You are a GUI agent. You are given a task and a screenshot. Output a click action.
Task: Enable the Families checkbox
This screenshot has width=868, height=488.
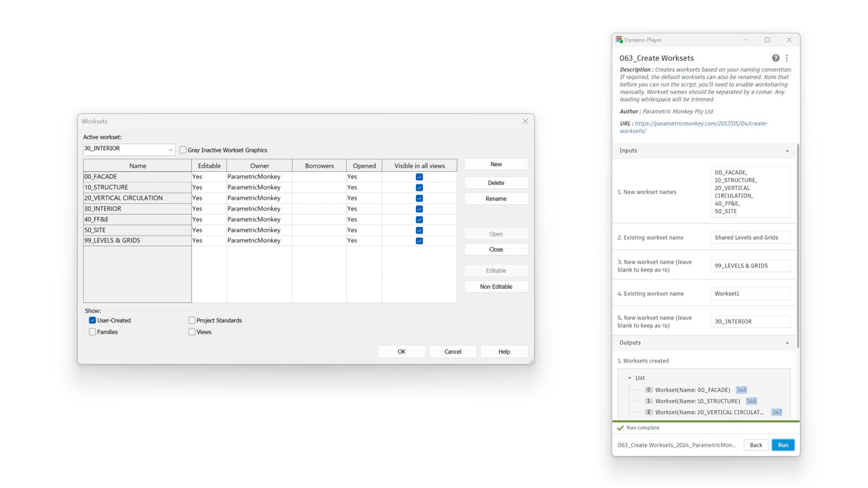[93, 332]
